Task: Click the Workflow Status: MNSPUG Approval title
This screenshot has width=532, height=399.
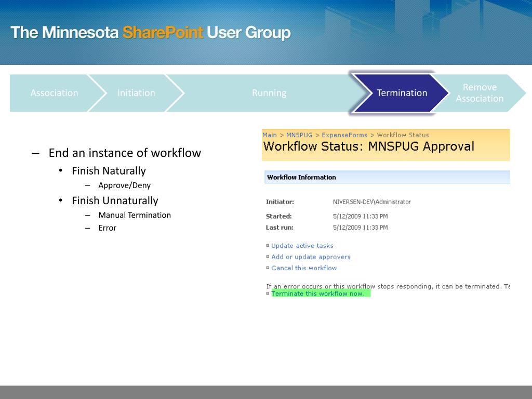Action: [369, 147]
